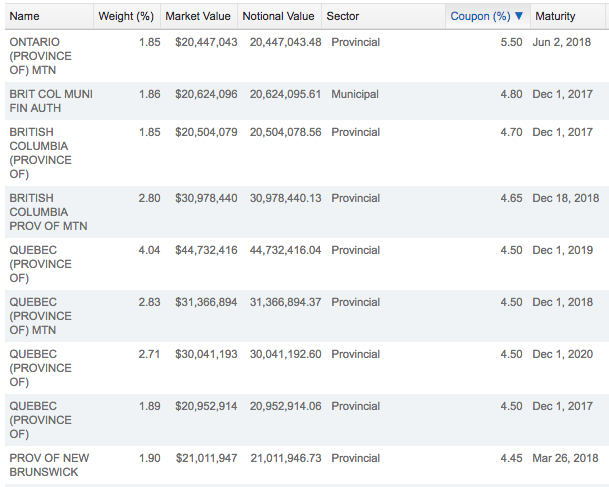
Task: Click weight 1.89 cell
Action: pyautogui.click(x=150, y=406)
